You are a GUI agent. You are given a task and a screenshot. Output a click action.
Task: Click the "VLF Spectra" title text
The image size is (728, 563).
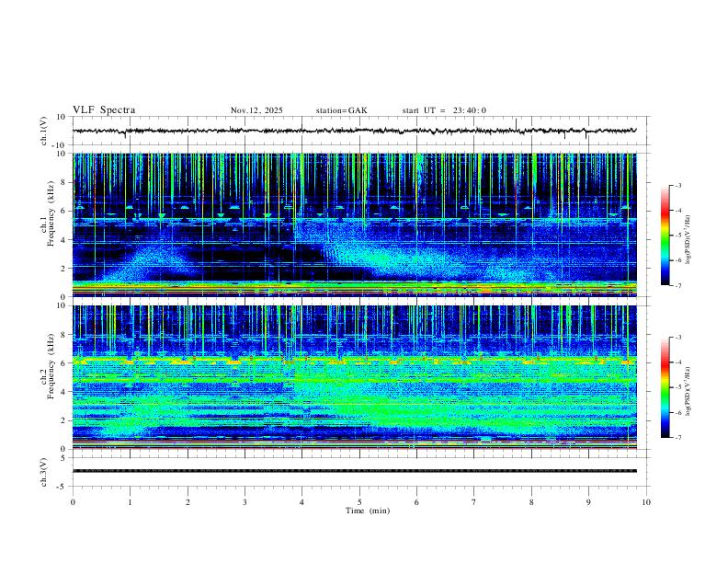104,110
